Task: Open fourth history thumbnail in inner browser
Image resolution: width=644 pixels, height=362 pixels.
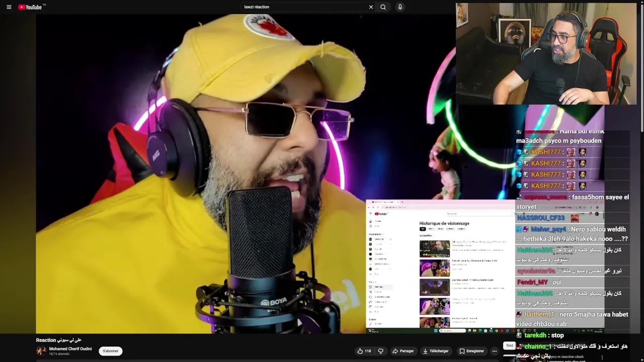Action: click(435, 306)
